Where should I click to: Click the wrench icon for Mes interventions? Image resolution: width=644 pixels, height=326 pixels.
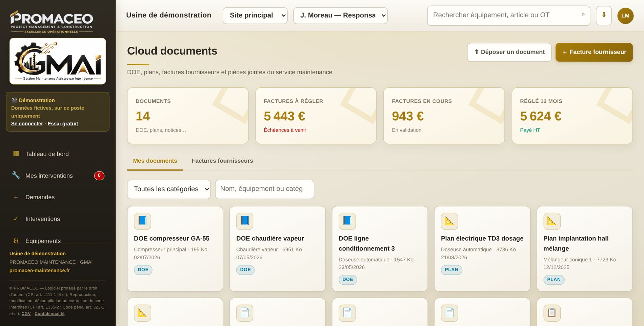16,175
